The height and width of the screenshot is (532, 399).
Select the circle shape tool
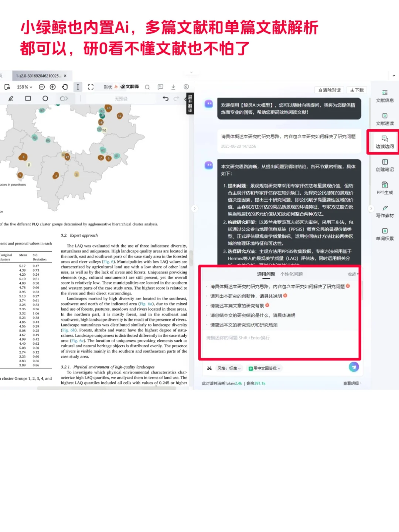45,99
